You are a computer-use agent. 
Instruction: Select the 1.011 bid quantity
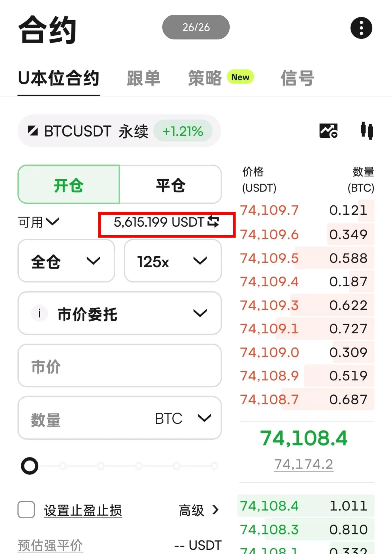point(348,506)
